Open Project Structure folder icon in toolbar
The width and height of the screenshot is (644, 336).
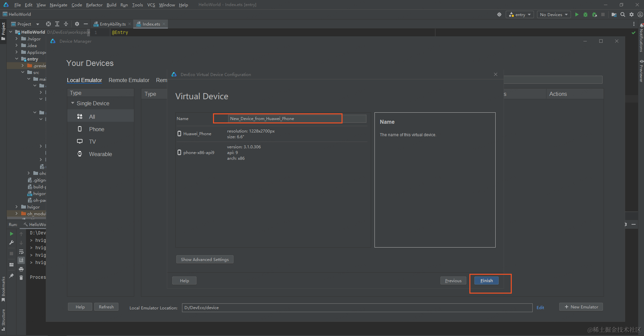[x=614, y=14]
